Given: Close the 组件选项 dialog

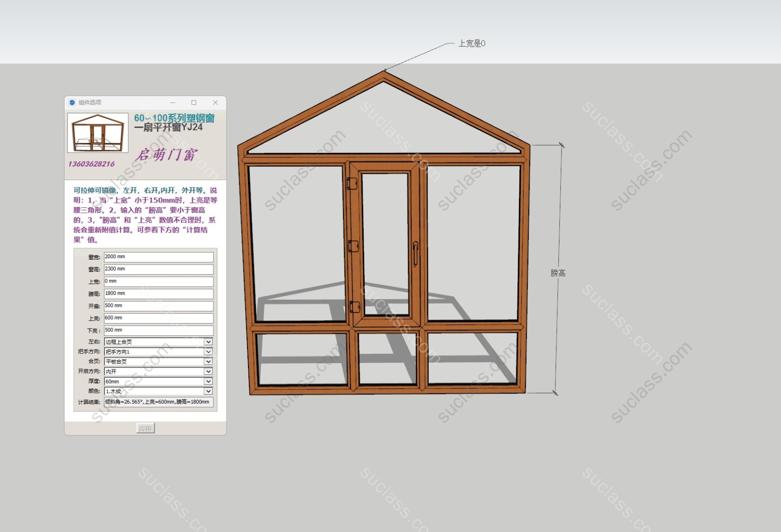Looking at the screenshot, I should [x=215, y=102].
